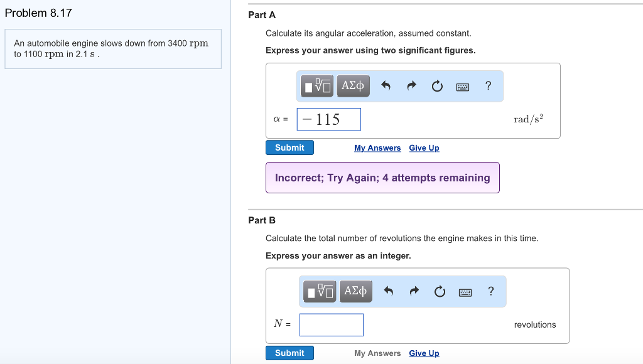Viewport: 643px width, 364px height.
Task: Click Give Up link for Part B
Action: (424, 353)
